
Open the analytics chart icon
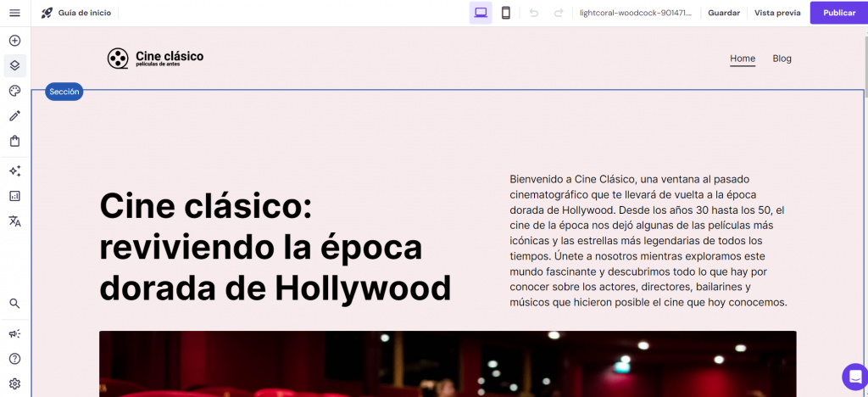pos(14,196)
